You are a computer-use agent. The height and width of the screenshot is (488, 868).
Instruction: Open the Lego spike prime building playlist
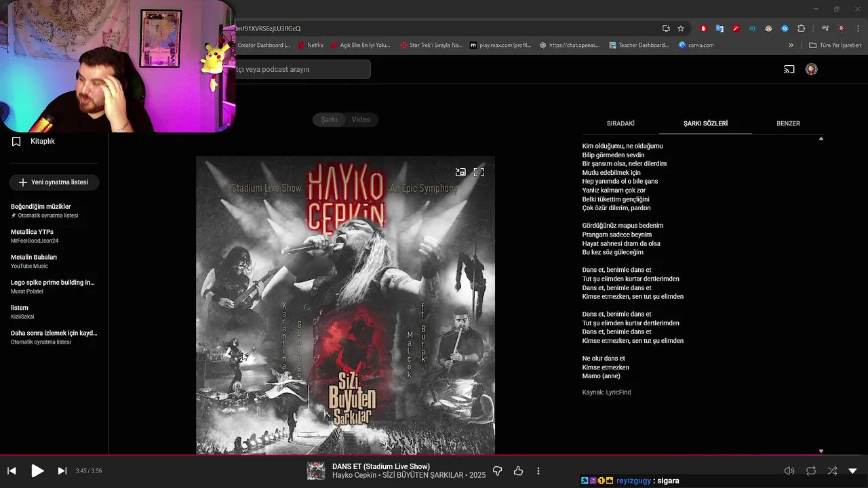point(54,287)
